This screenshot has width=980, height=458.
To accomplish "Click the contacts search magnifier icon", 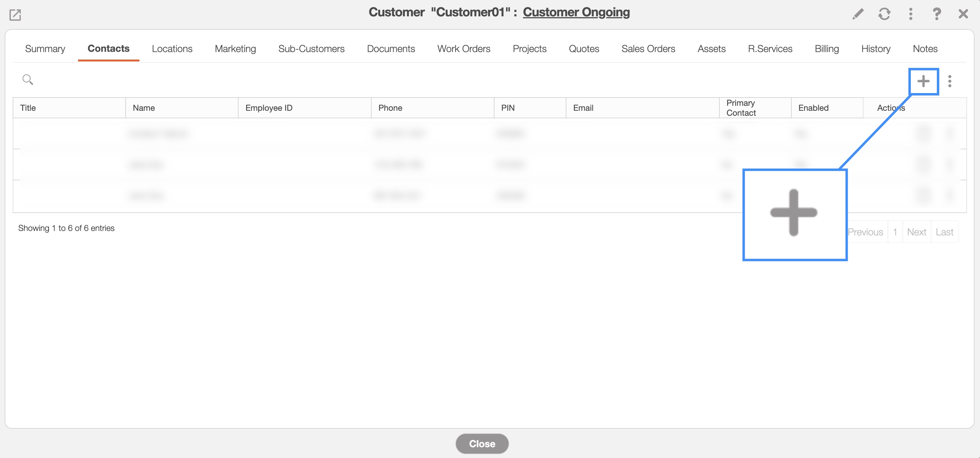I will (27, 79).
